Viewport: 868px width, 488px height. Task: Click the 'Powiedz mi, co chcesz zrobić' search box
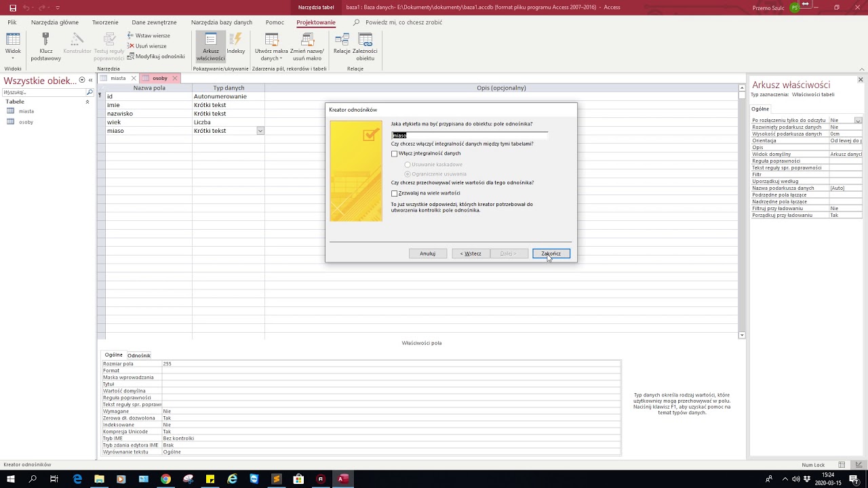[x=403, y=22]
